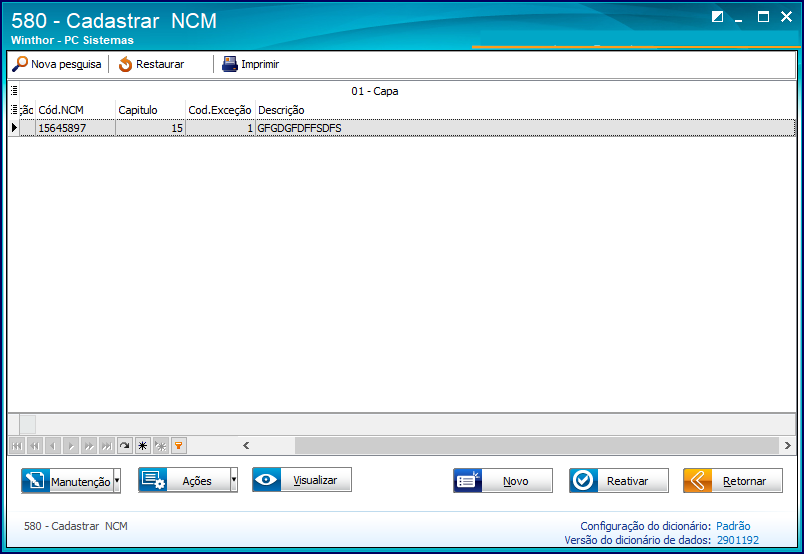This screenshot has height=554, width=804.
Task: Sort by Cod.Exceção column header
Action: point(220,110)
